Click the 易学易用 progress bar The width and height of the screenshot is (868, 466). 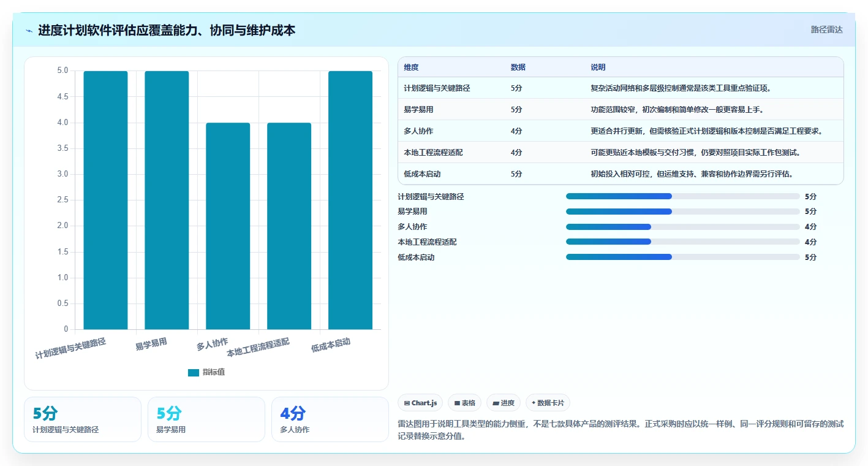click(x=683, y=212)
